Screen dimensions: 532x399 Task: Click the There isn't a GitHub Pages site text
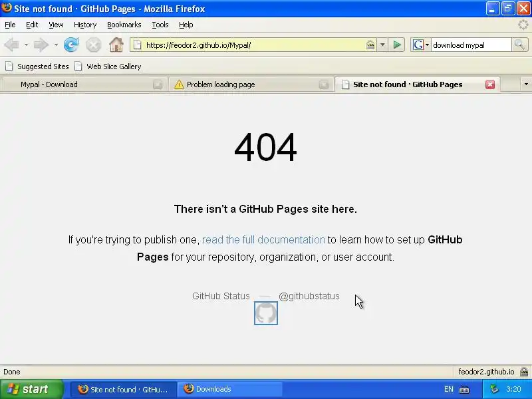pyautogui.click(x=265, y=209)
